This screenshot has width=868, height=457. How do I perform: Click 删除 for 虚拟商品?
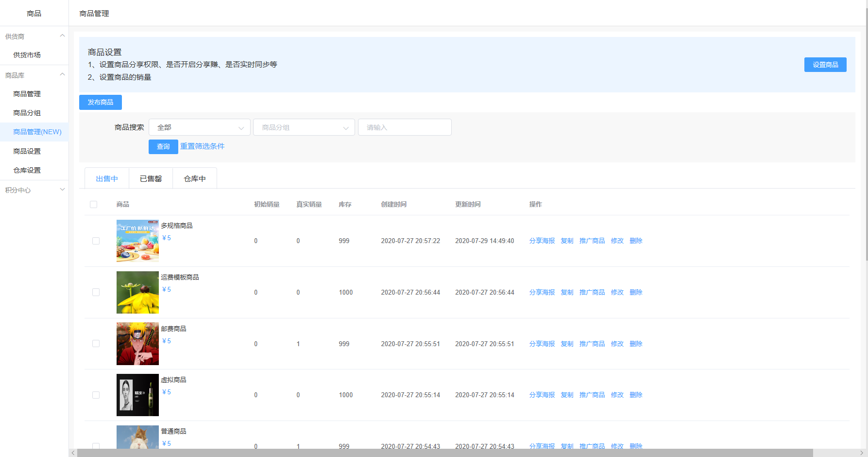coord(636,395)
